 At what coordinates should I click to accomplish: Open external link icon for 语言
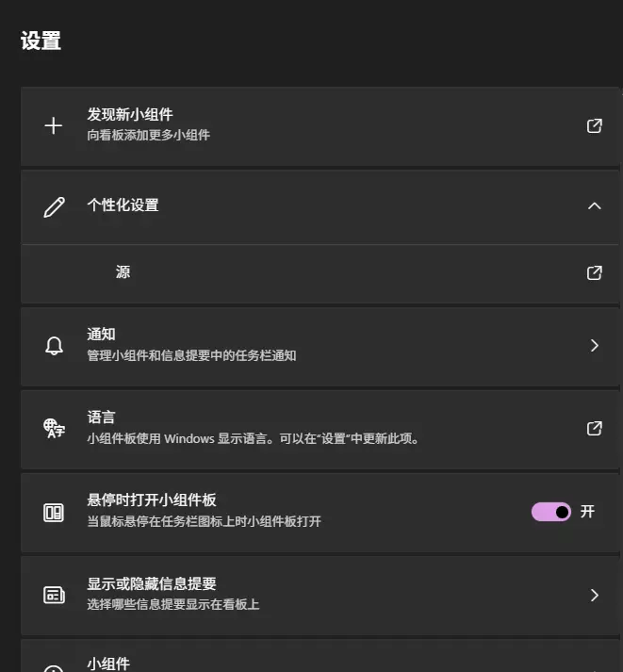[x=594, y=428]
